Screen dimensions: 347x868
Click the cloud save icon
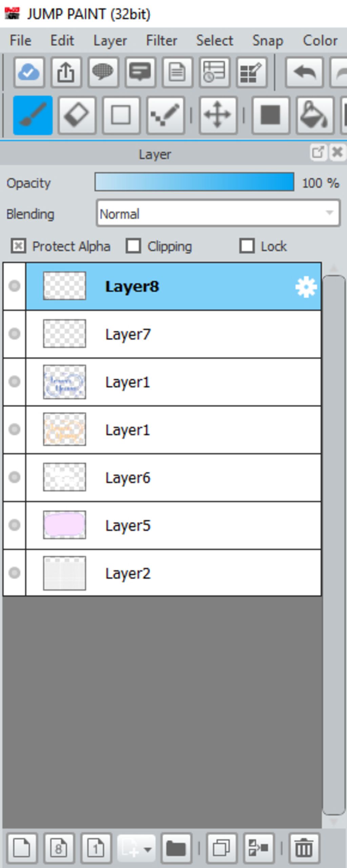coord(29,72)
